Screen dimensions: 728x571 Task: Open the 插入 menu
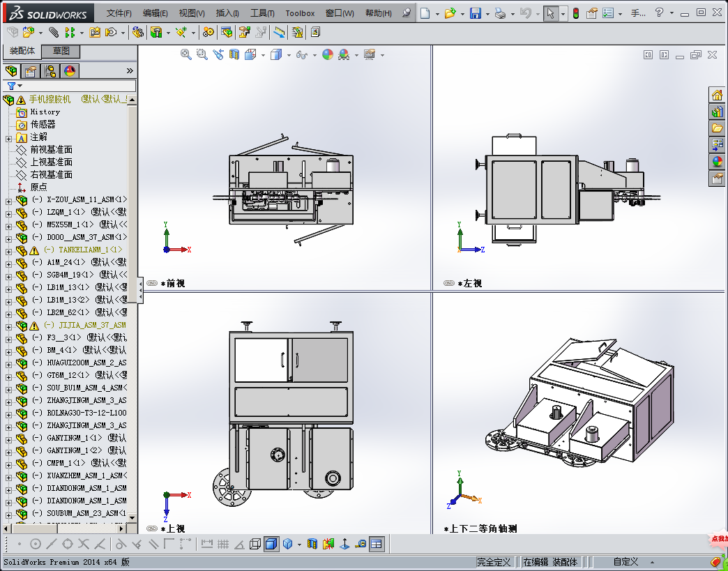227,13
